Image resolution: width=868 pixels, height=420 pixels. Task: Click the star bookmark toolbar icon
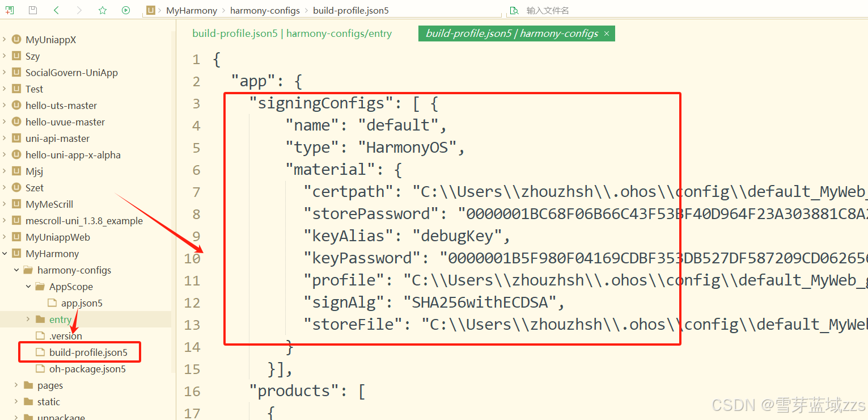[103, 10]
